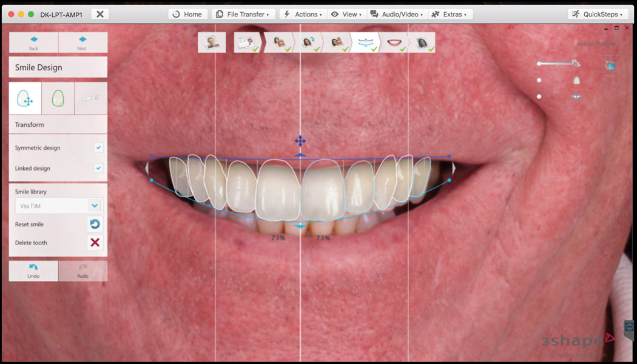Image resolution: width=637 pixels, height=364 pixels.
Task: Click the Reset smile circular arrow icon
Action: click(x=95, y=224)
